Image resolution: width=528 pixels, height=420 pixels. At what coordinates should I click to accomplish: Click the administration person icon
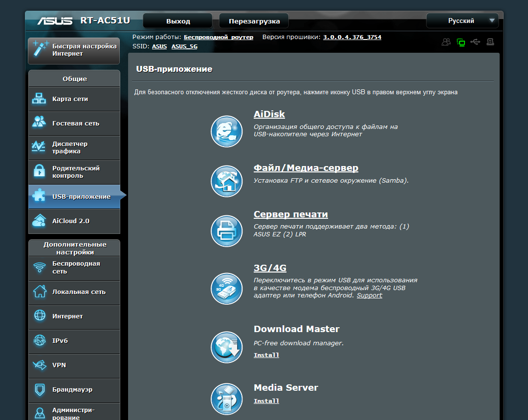click(40, 413)
